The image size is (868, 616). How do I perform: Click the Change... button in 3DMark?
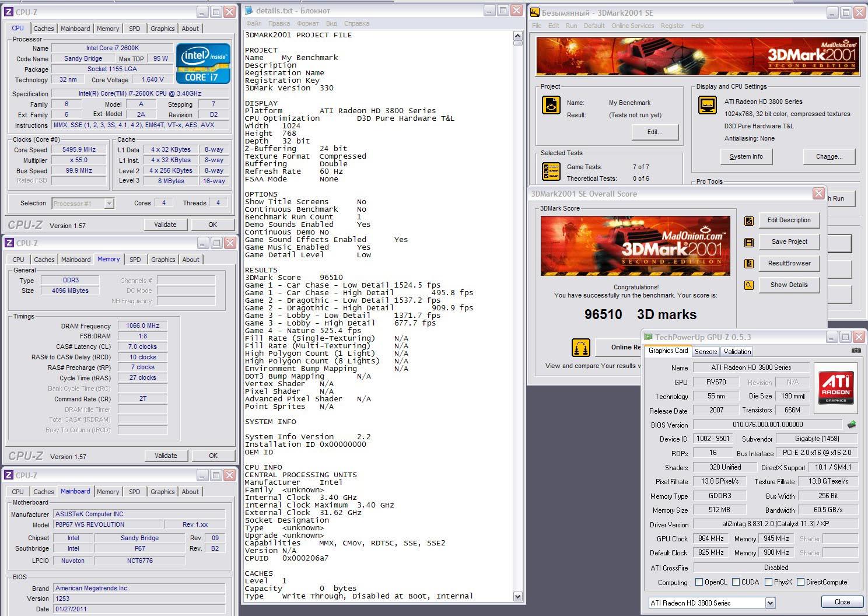pos(829,156)
